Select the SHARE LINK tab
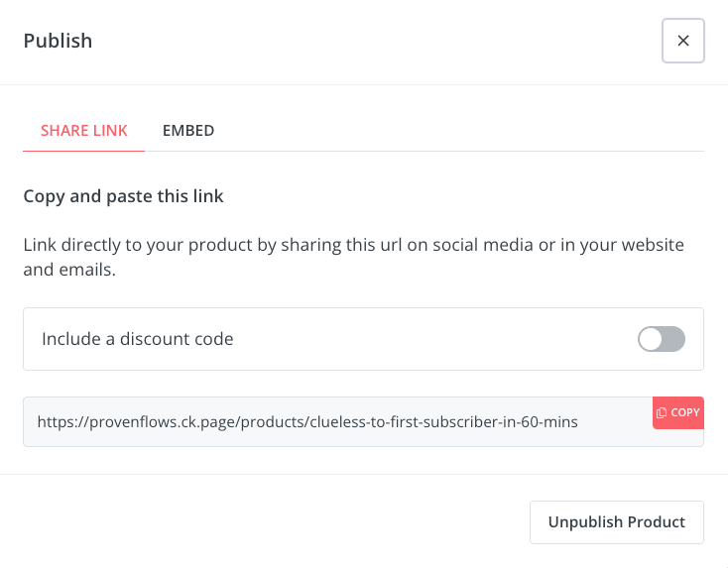This screenshot has height=568, width=728. tap(84, 131)
